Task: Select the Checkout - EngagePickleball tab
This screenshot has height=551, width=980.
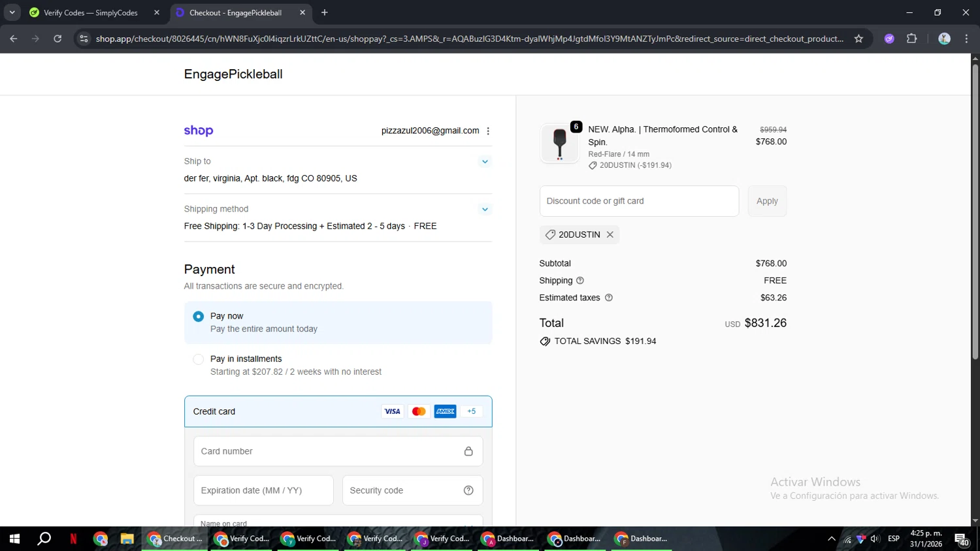Action: point(235,12)
